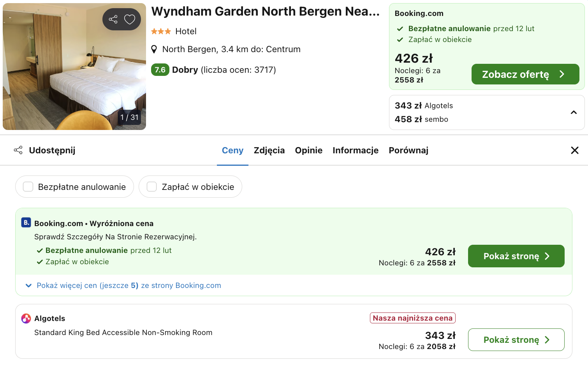Viewport: 588px width, 365px height.
Task: Collapse the Algotels and sembo price list
Action: tap(573, 112)
